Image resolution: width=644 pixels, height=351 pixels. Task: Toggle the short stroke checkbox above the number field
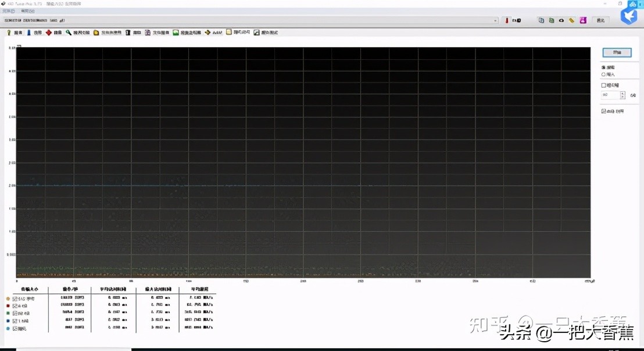pos(603,85)
